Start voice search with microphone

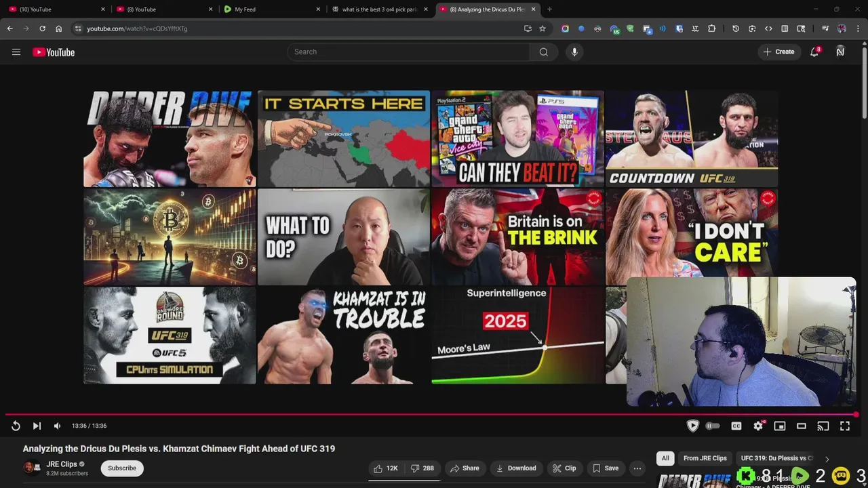(574, 52)
